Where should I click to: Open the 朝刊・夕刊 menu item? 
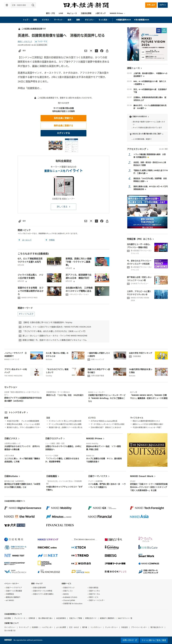(50, 13)
